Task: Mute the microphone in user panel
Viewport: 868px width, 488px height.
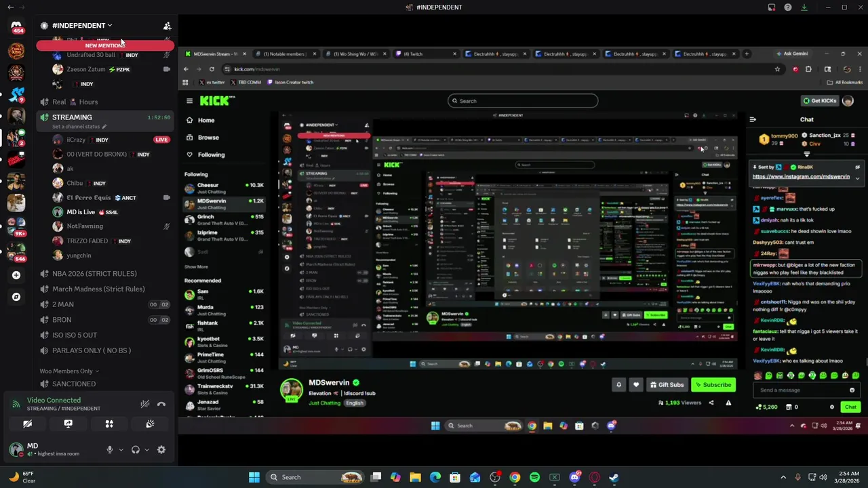Action: point(109,449)
